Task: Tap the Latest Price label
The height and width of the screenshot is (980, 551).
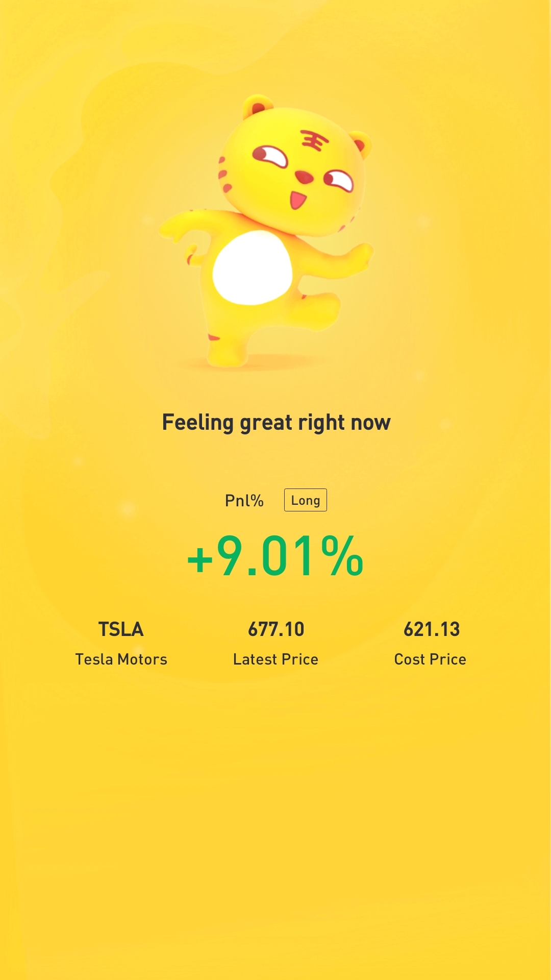Action: click(275, 659)
